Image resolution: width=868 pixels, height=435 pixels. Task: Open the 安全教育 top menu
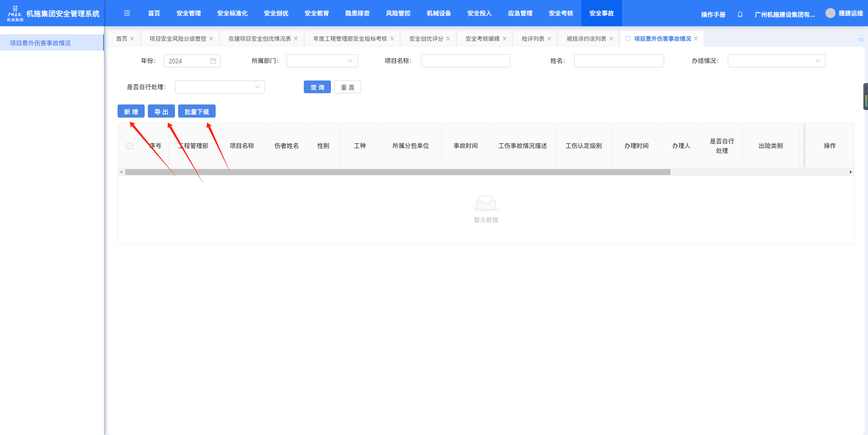(316, 14)
